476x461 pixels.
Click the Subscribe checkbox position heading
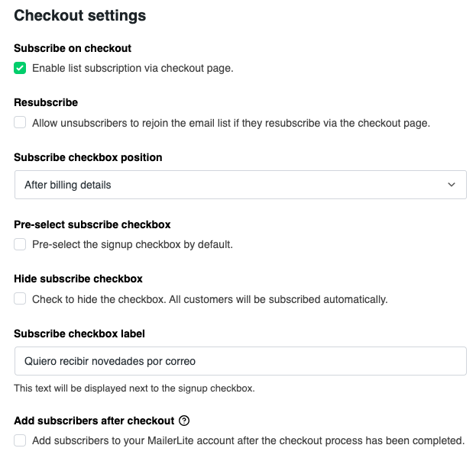pos(88,157)
